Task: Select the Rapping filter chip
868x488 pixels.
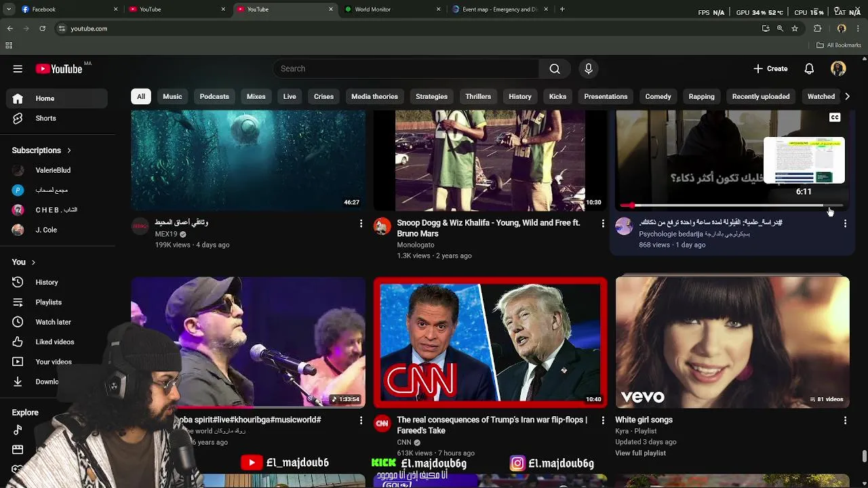Action: tap(701, 96)
